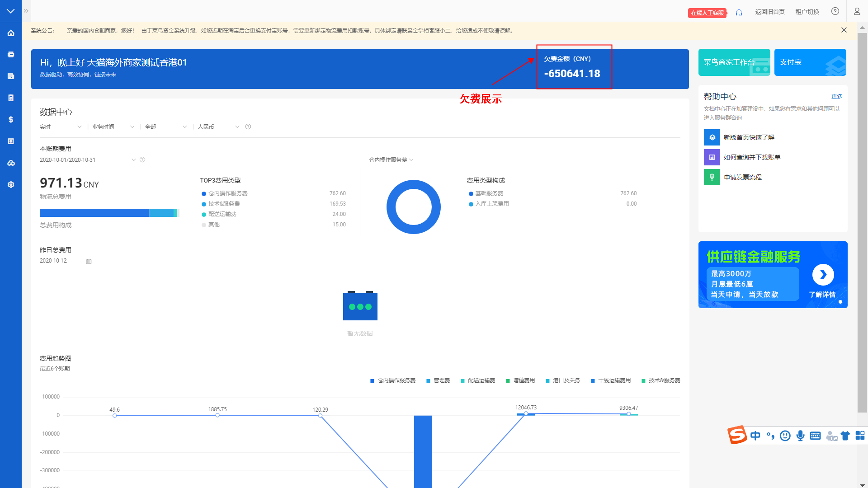This screenshot has width=868, height=488.
Task: Click the cloud download icon in the sidebar
Action: coord(11,163)
